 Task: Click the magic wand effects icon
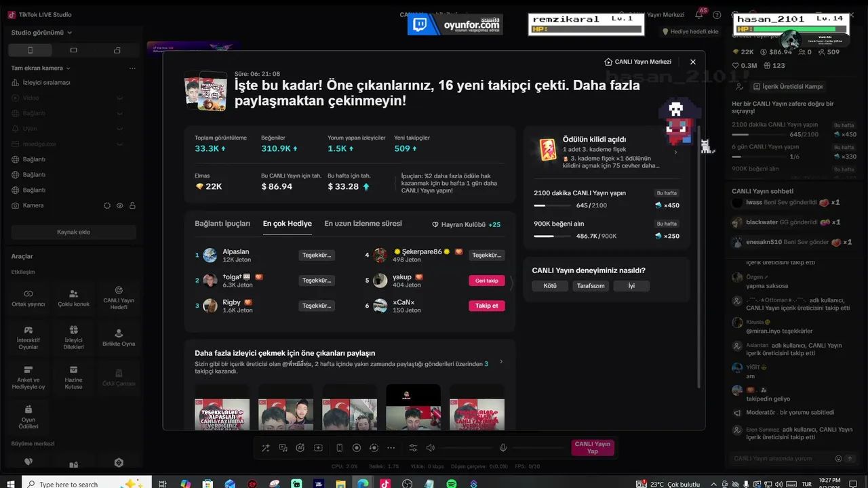click(x=265, y=448)
